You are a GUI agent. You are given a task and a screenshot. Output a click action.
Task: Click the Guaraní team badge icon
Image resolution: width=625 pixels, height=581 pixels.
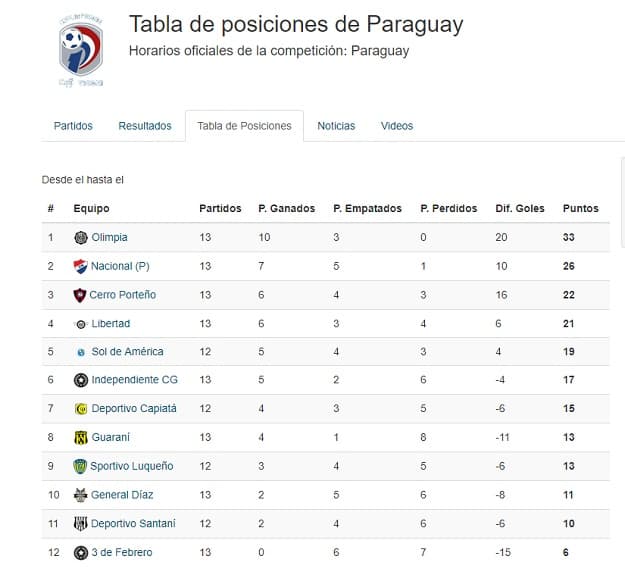pos(81,437)
